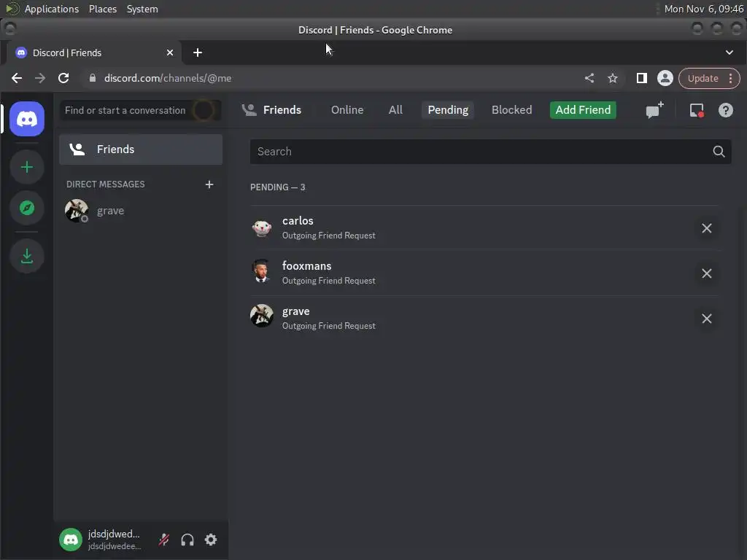Open new Chrome tab
This screenshot has height=560, width=747.
(198, 52)
